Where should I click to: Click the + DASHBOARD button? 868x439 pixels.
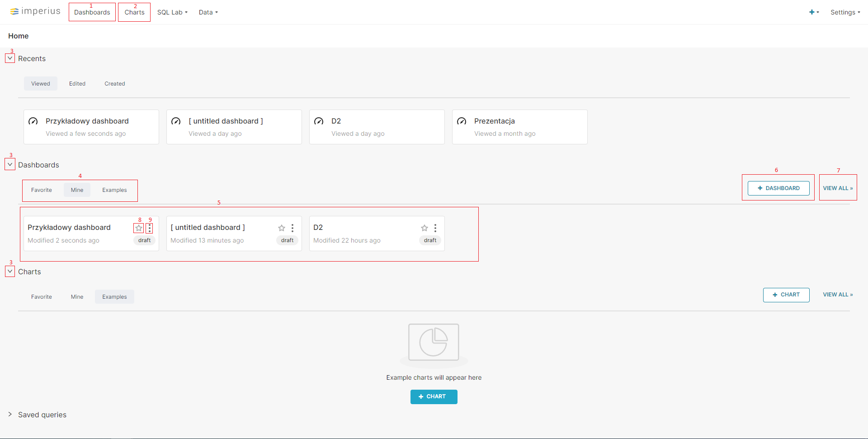tap(778, 188)
